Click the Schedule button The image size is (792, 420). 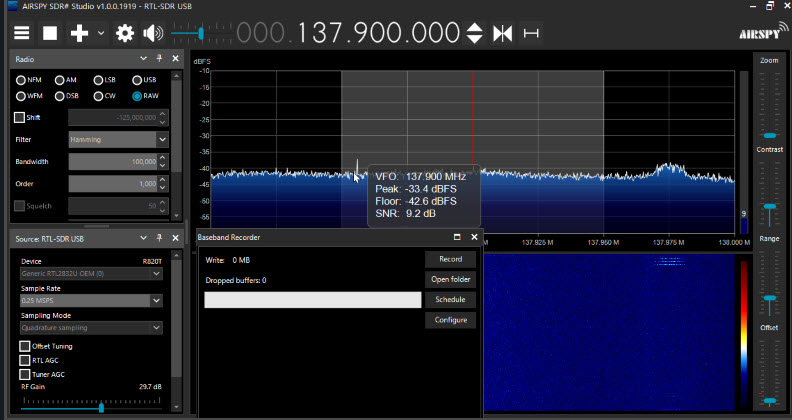[451, 300]
